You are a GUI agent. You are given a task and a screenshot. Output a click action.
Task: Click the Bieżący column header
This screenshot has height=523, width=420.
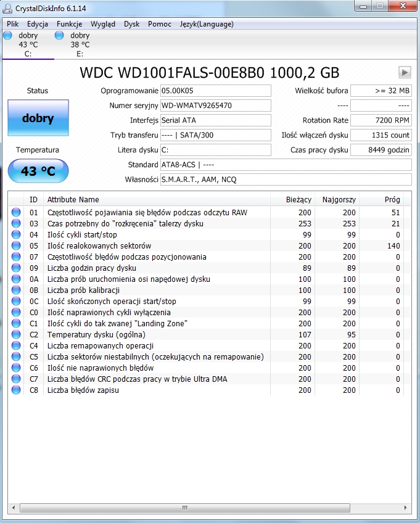tap(292, 199)
